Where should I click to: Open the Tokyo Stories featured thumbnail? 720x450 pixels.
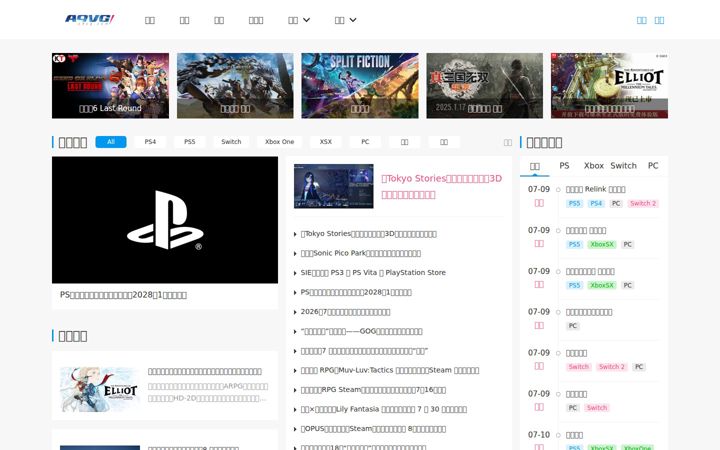click(334, 186)
